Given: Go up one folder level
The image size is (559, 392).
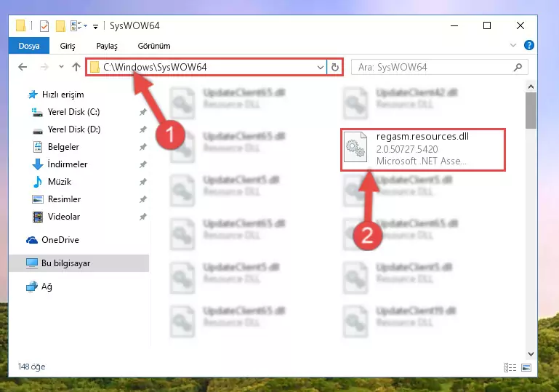Looking at the screenshot, I should (x=76, y=67).
